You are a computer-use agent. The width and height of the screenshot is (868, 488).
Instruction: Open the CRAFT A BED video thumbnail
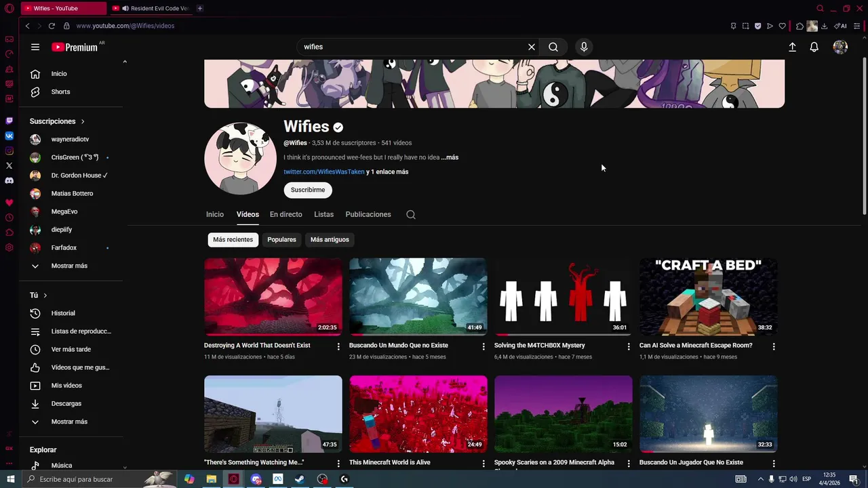(709, 297)
